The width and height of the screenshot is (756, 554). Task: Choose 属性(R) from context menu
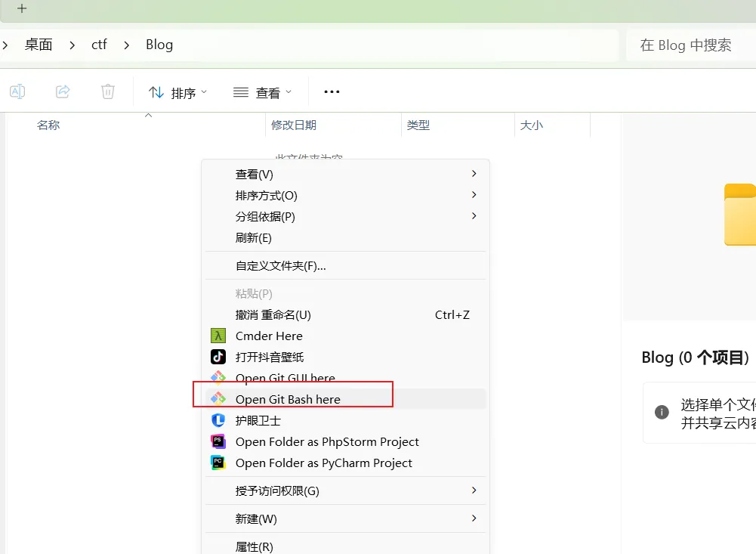(255, 546)
